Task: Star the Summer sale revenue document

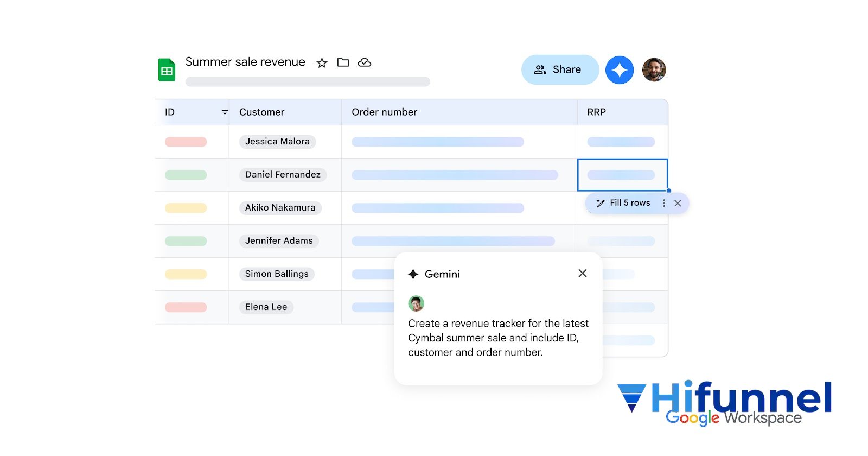Action: (322, 62)
